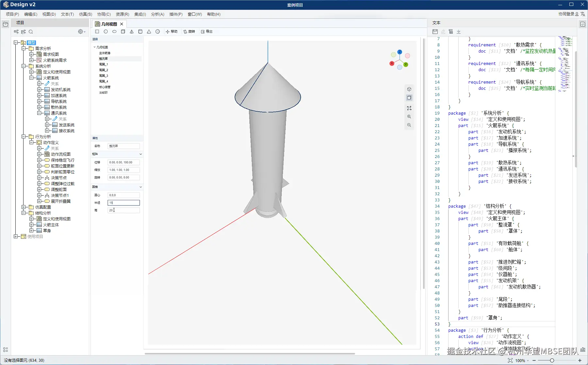
Task: Add a sphere shape from geometry toolbar
Action: coord(157,32)
